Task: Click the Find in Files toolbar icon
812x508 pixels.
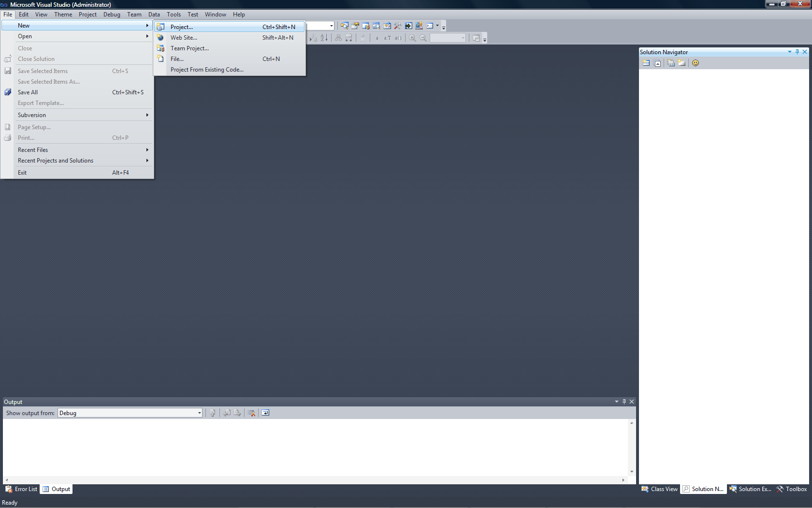Action: pos(345,26)
